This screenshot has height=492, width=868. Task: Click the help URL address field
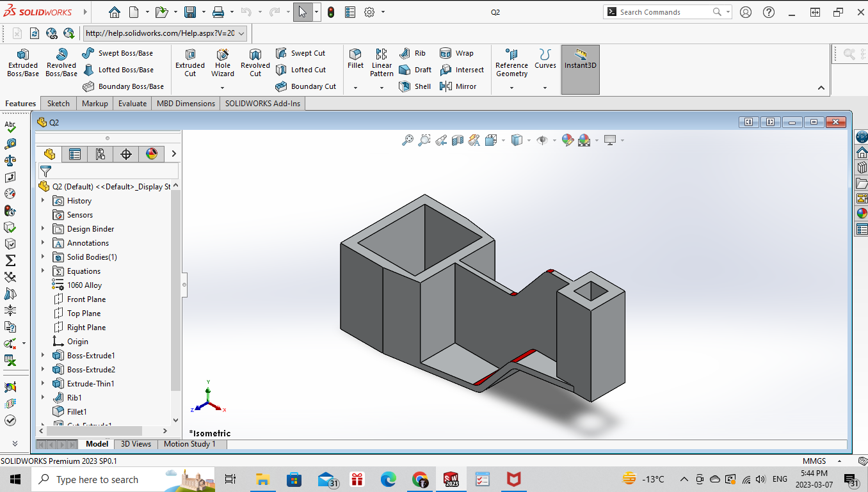[165, 33]
